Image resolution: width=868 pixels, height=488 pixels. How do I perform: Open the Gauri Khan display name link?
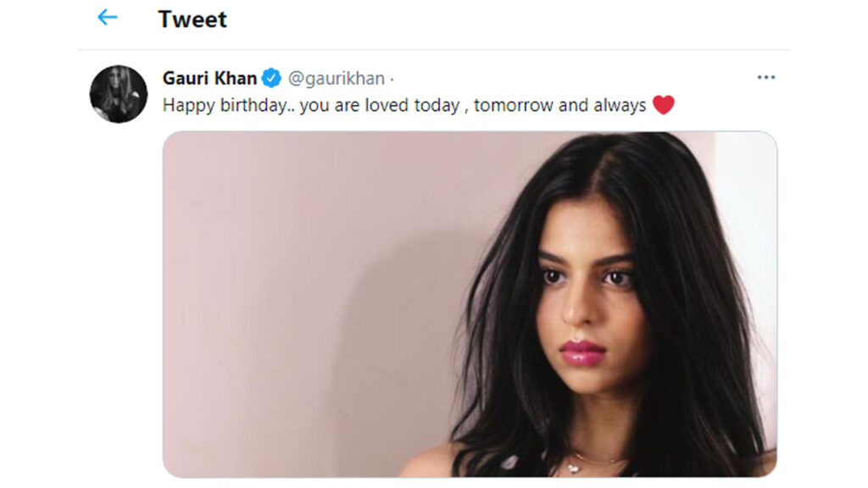point(209,79)
